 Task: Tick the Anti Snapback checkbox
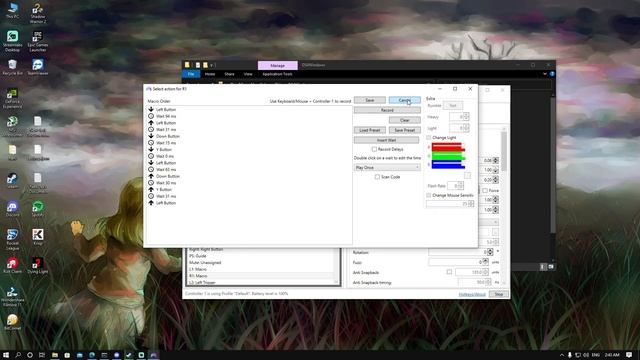[x=449, y=272]
